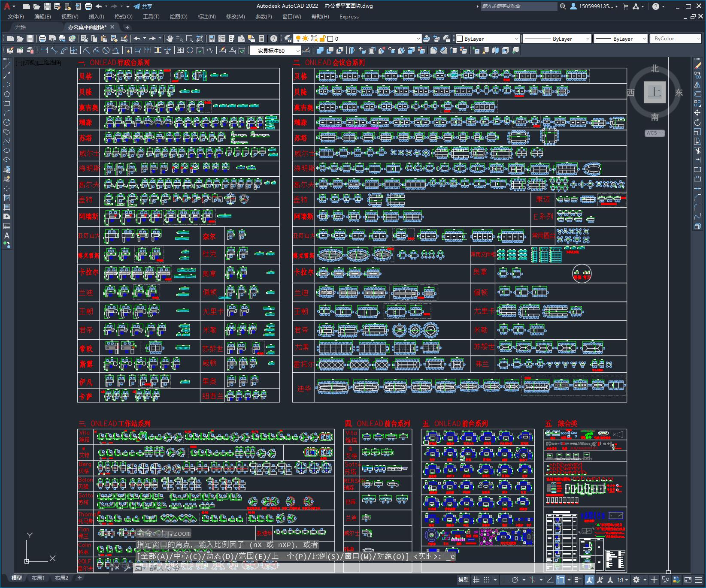Click the Linear dimension tool icon

(x=44, y=50)
